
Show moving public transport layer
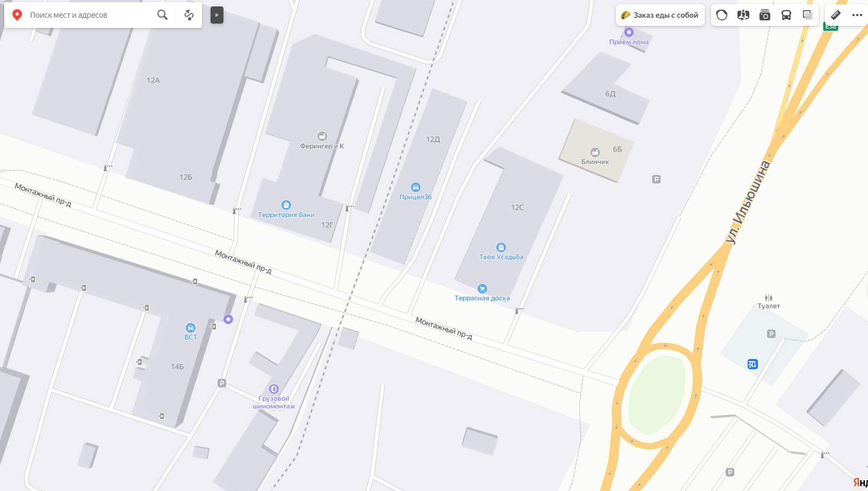[786, 15]
